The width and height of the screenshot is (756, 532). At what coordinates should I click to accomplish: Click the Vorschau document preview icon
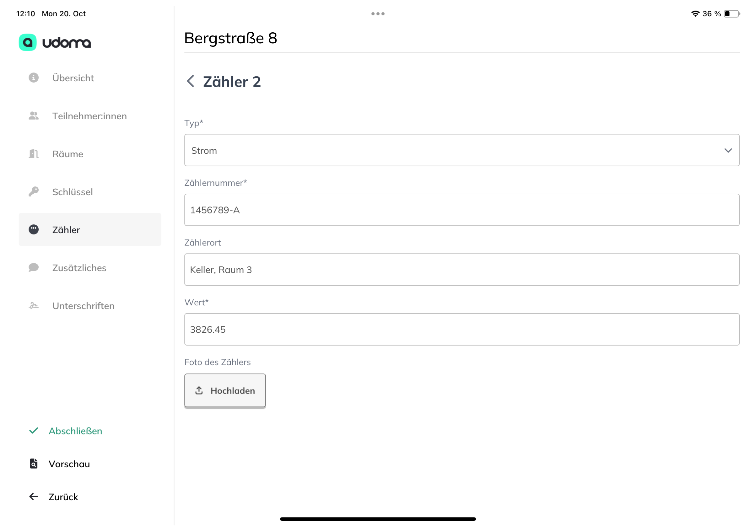34,464
